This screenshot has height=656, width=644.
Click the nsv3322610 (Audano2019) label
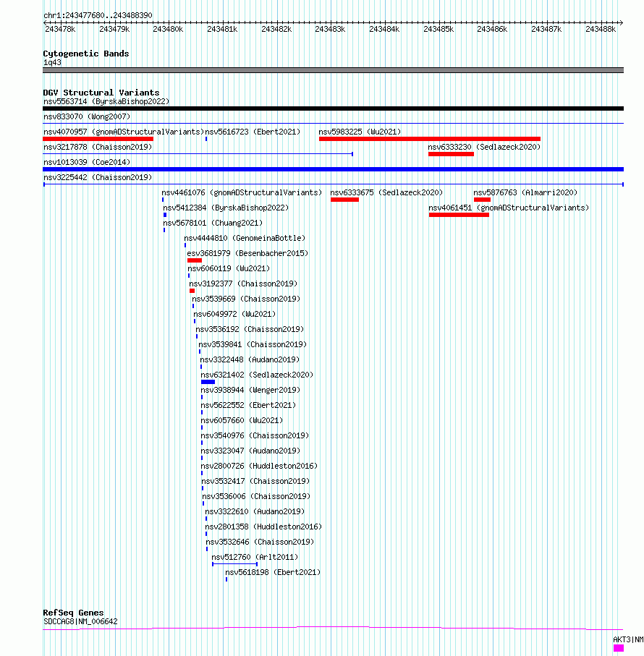click(255, 511)
